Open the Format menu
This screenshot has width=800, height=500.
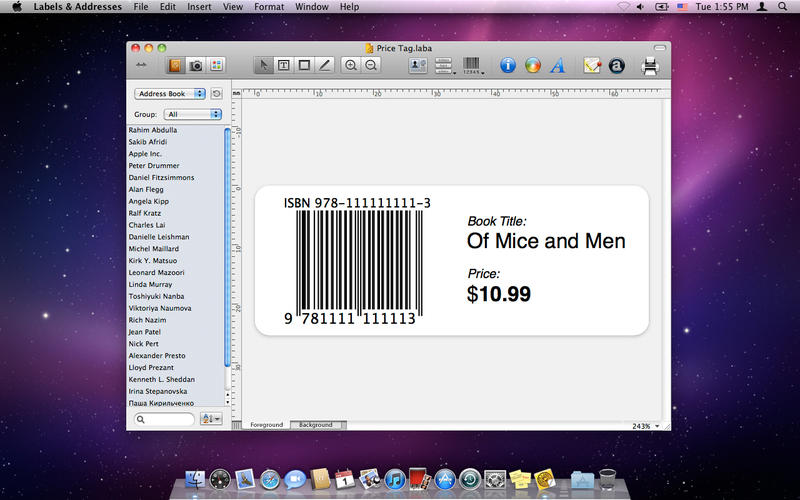269,7
